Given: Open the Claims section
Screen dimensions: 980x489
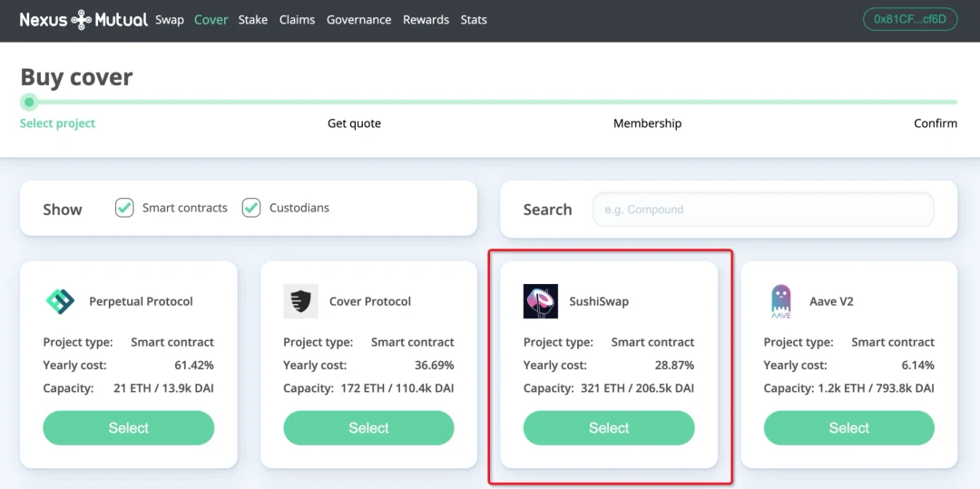Looking at the screenshot, I should (297, 20).
